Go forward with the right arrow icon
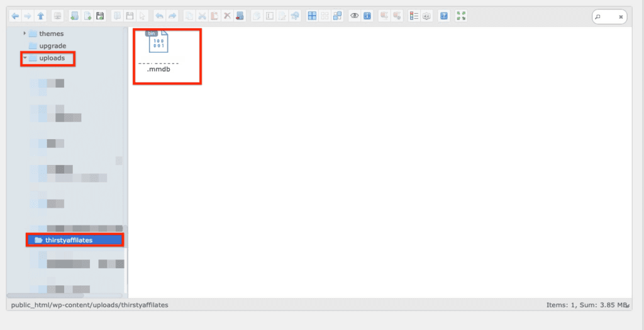Screen dimensions: 644x330 (x=28, y=16)
